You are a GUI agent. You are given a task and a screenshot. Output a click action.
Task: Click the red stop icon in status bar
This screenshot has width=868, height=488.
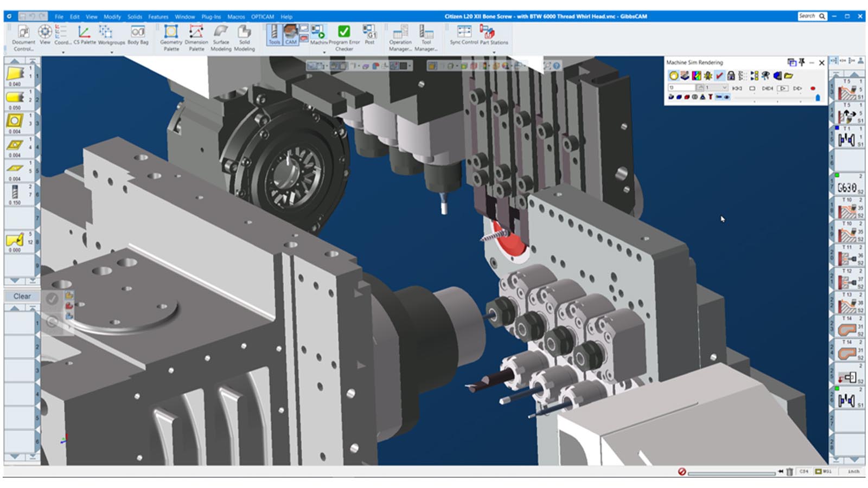point(682,472)
